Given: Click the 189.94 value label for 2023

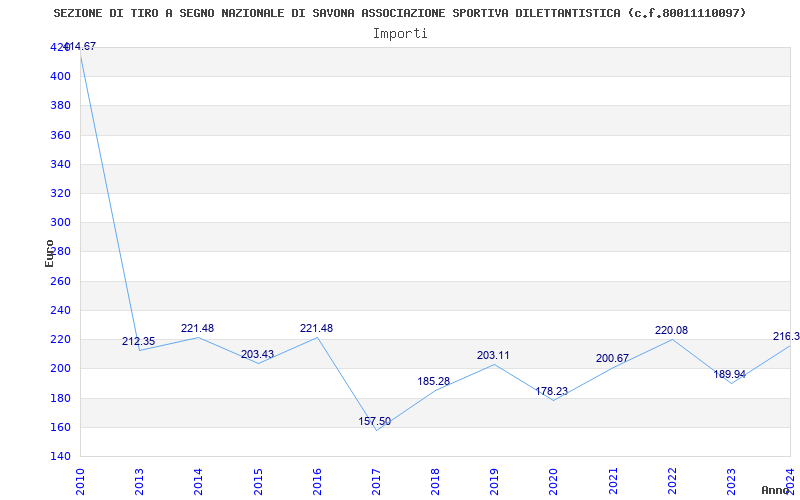Looking at the screenshot, I should tap(730, 375).
